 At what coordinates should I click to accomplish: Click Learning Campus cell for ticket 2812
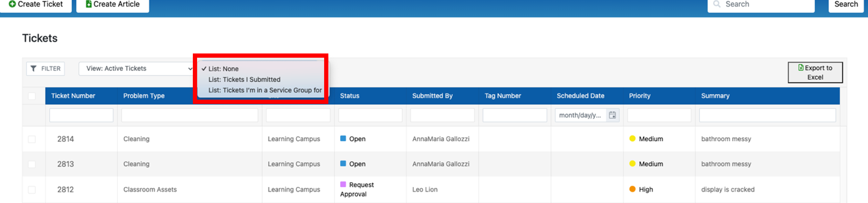click(294, 189)
